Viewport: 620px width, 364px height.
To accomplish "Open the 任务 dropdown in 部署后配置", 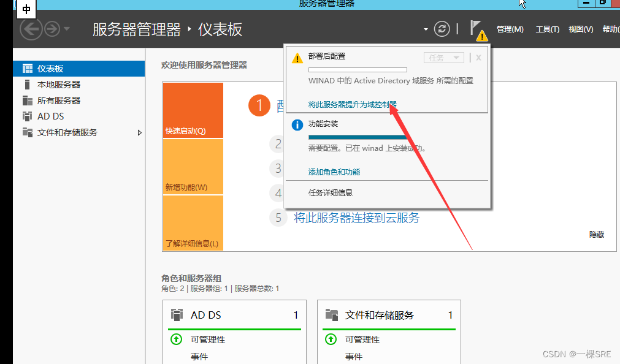I will coord(443,57).
